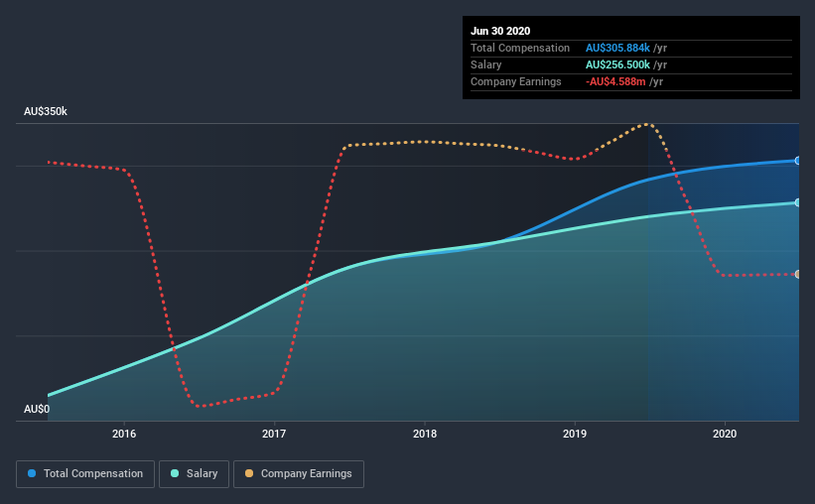Viewport: 815px width, 504px height.
Task: Click the 2016 x-axis label
Action: (x=124, y=434)
